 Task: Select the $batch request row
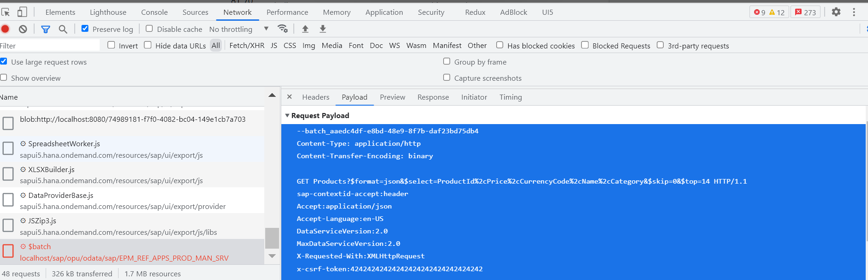point(132,252)
